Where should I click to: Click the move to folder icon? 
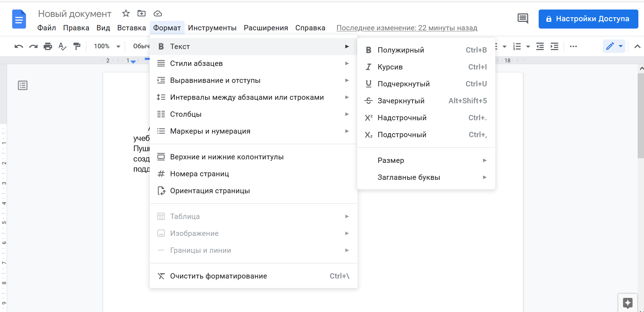(142, 13)
